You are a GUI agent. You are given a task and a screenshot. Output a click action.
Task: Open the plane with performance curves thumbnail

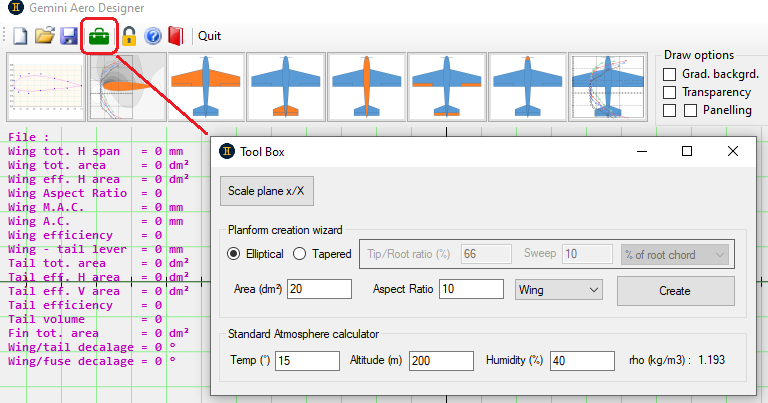(x=608, y=87)
